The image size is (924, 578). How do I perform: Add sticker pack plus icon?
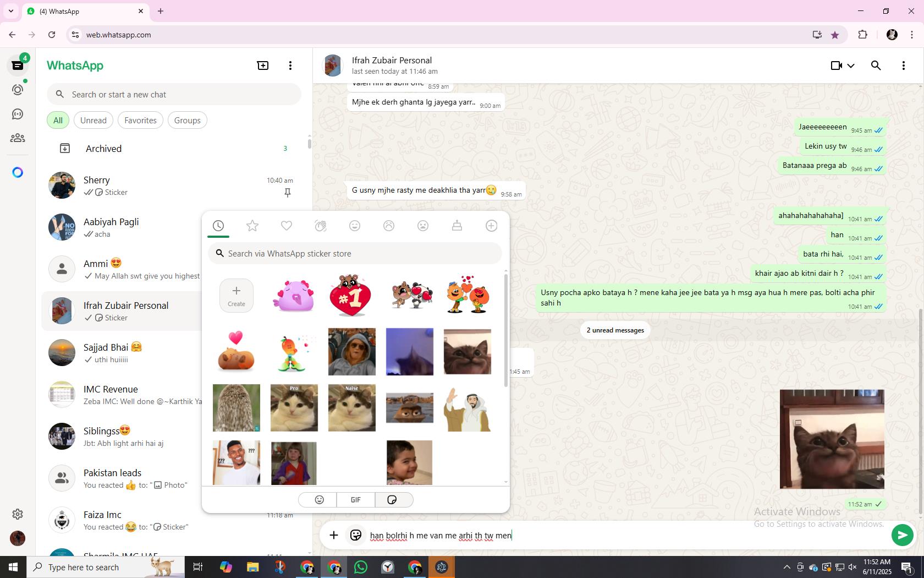[492, 226]
